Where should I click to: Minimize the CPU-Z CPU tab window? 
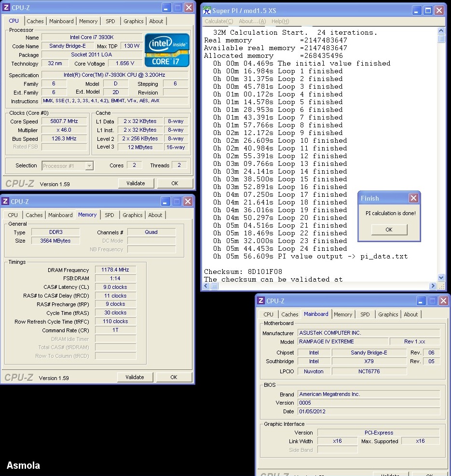(166, 8)
